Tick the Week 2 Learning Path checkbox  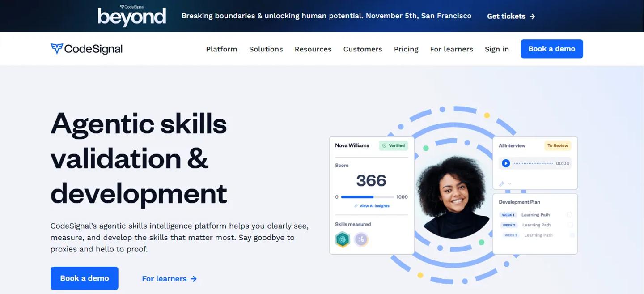pos(570,225)
